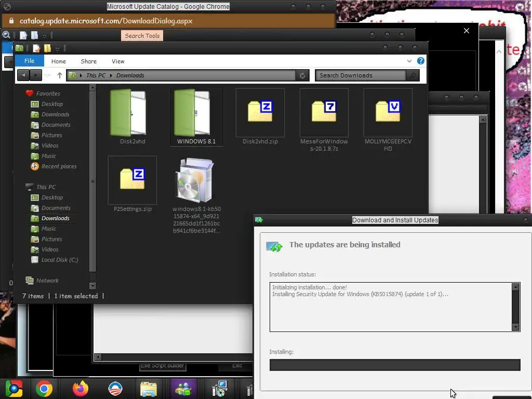Screen dimensions: 532x399
Task: Expand the root breadcrumb arrow before This PC
Action: (81, 75)
